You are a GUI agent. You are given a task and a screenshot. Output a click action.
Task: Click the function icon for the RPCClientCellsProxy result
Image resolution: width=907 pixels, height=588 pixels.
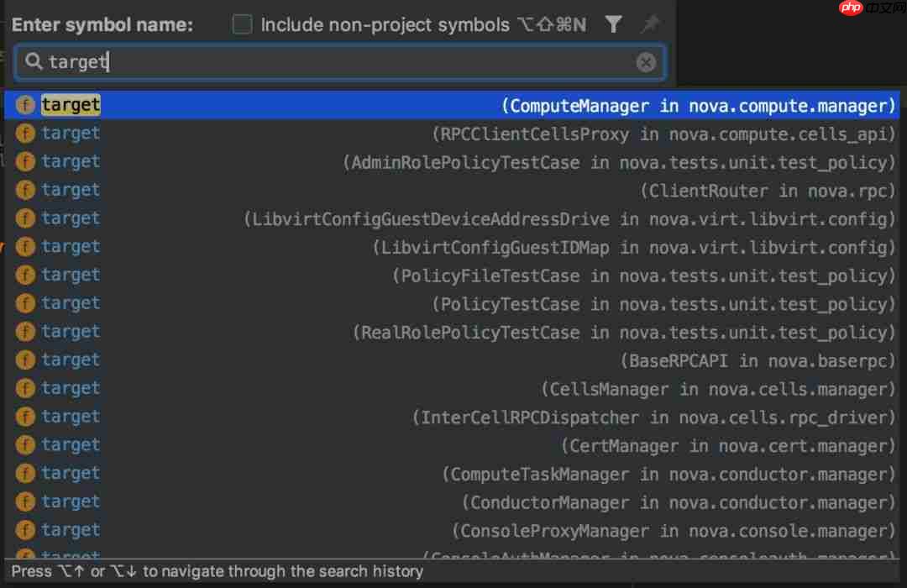25,134
